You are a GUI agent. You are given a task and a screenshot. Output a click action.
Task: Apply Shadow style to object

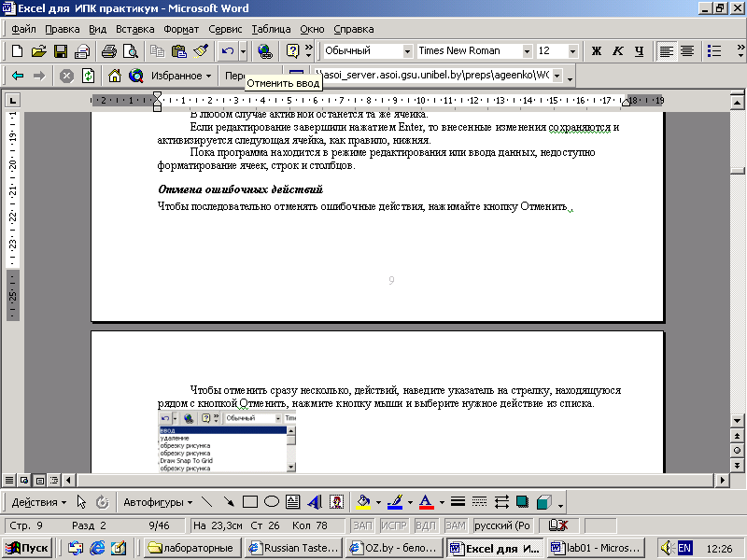pos(523,502)
